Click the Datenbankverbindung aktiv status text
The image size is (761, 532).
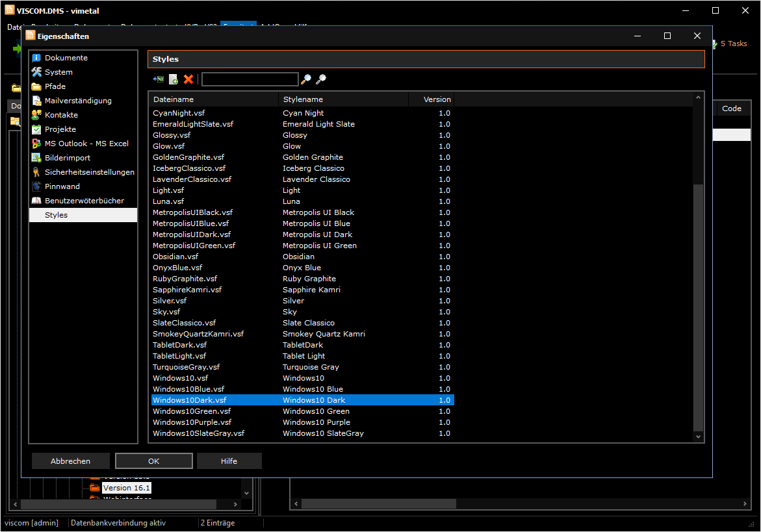point(118,524)
